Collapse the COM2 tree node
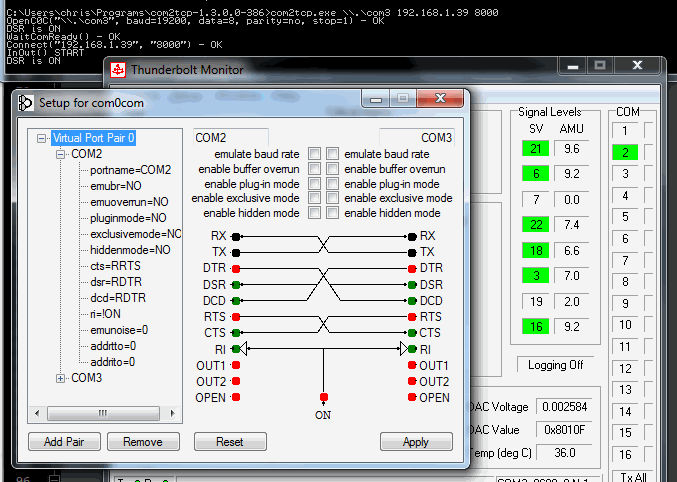The image size is (677, 482). coord(60,154)
